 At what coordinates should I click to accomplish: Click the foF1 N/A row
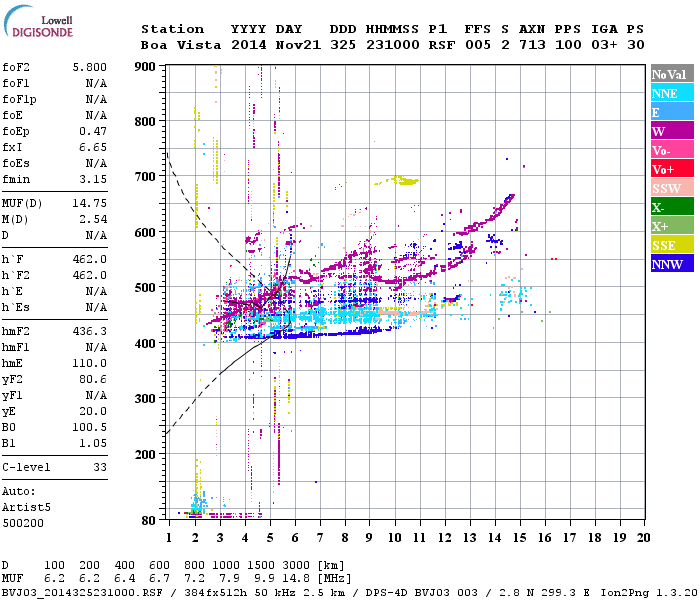click(54, 83)
